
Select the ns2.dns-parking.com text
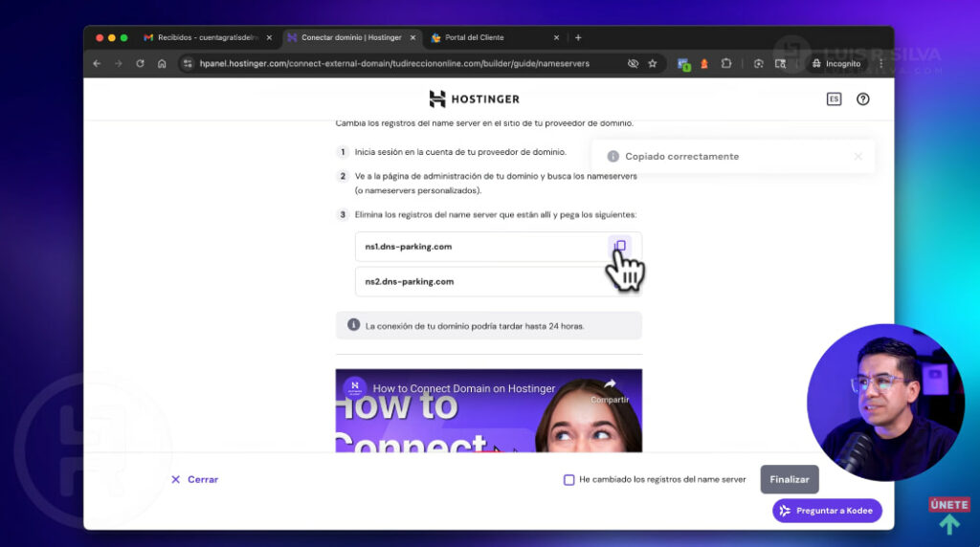point(410,281)
